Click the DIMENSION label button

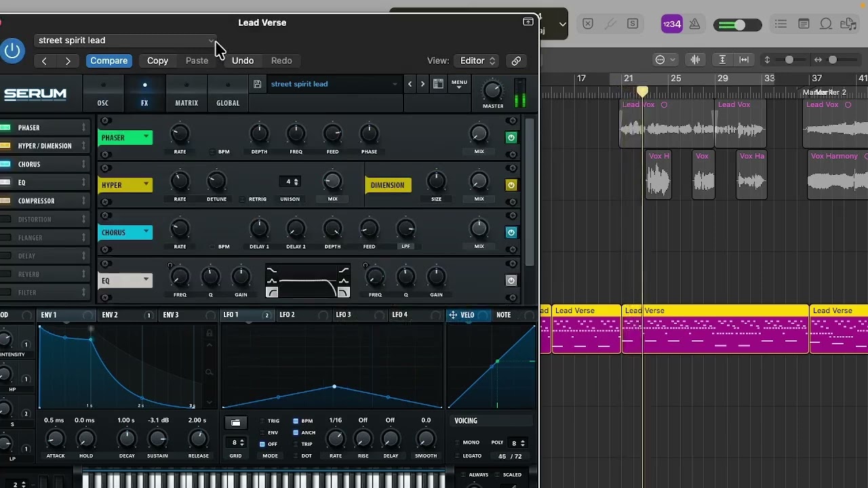coord(388,185)
